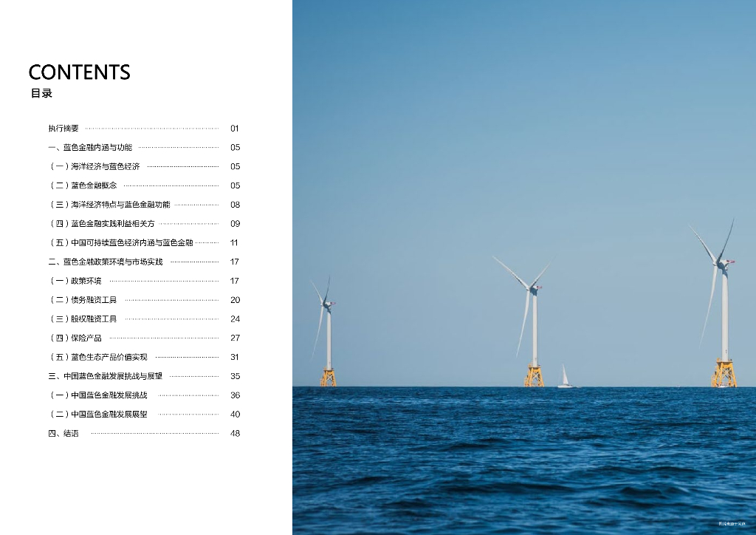The width and height of the screenshot is (756, 535).
Task: Open （三）海洋经济特点与蓝色金融功能
Action: 109,205
